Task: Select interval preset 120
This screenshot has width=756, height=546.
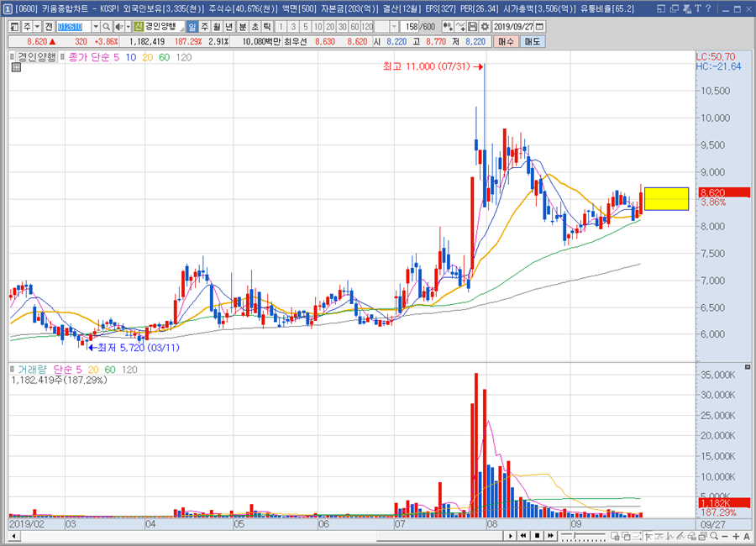Action: tap(367, 27)
